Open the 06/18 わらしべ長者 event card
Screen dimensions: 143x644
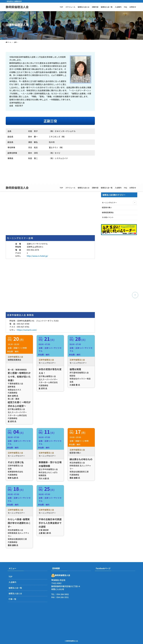click(19, 517)
